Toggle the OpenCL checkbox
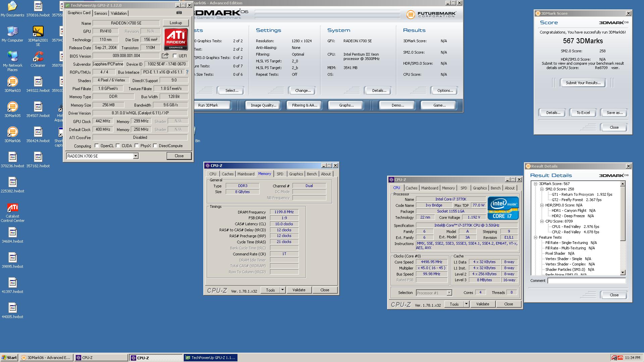Image resolution: width=644 pixels, height=362 pixels. click(97, 146)
